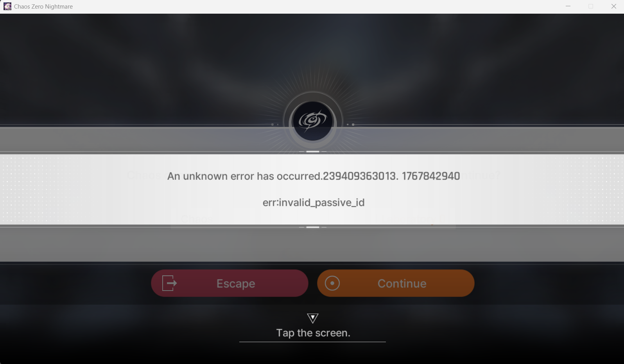Click the Escape exit-door icon
This screenshot has height=364, width=624.
pos(170,283)
